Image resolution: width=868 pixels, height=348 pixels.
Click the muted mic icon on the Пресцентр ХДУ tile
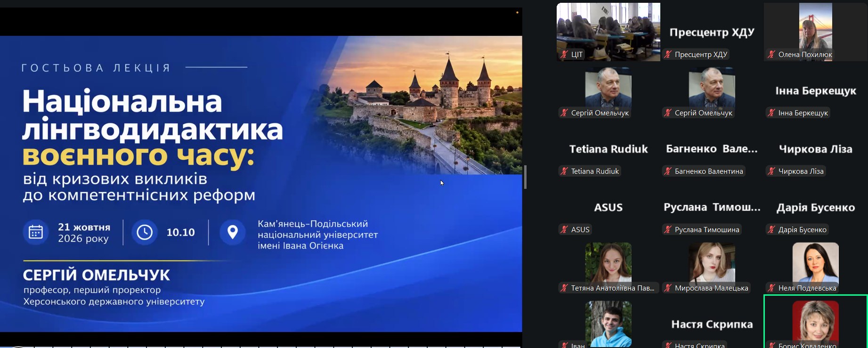point(668,55)
